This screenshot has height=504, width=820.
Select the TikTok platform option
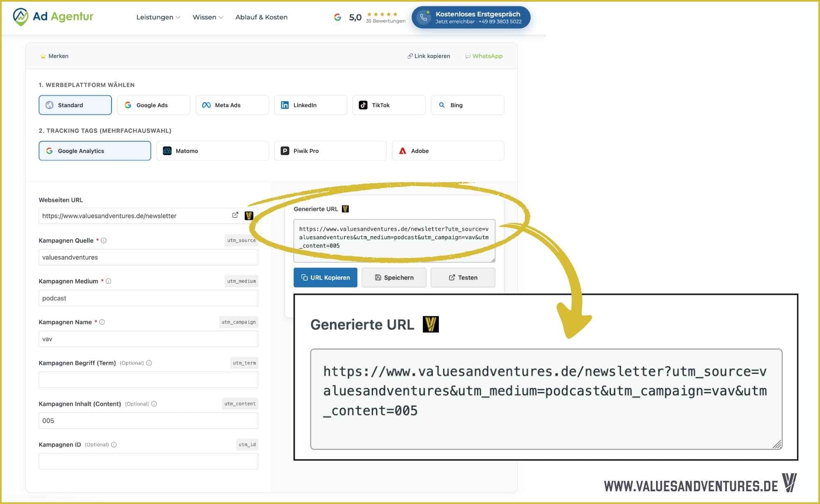click(x=389, y=105)
